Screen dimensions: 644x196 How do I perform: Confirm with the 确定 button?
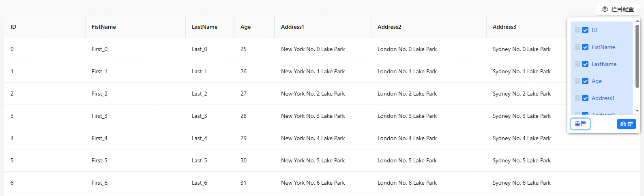click(626, 124)
